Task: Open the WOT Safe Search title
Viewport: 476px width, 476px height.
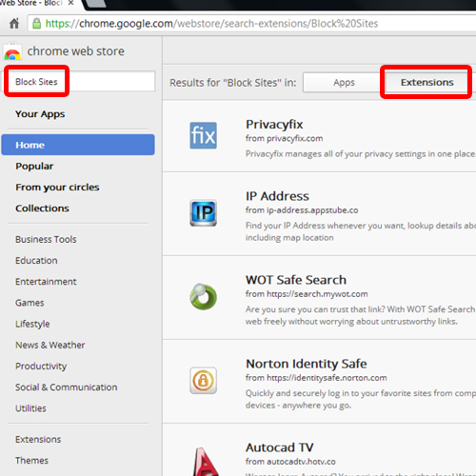Action: [296, 280]
